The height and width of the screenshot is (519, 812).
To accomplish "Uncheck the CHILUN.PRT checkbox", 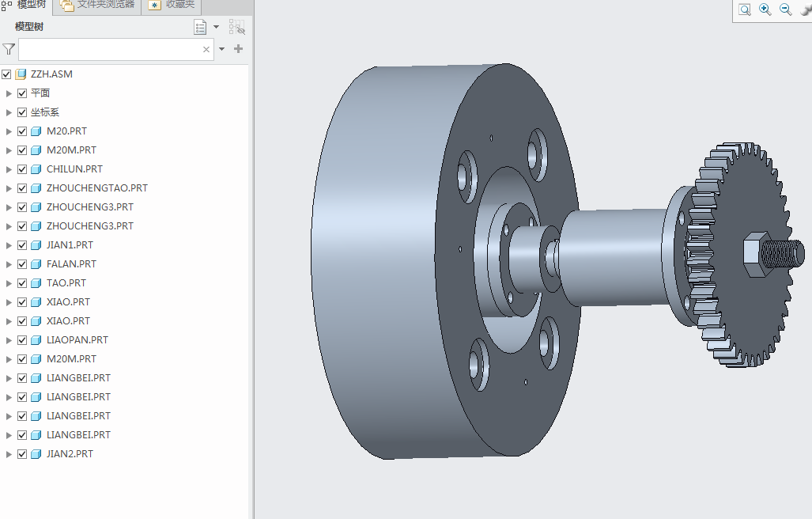I will pos(22,169).
